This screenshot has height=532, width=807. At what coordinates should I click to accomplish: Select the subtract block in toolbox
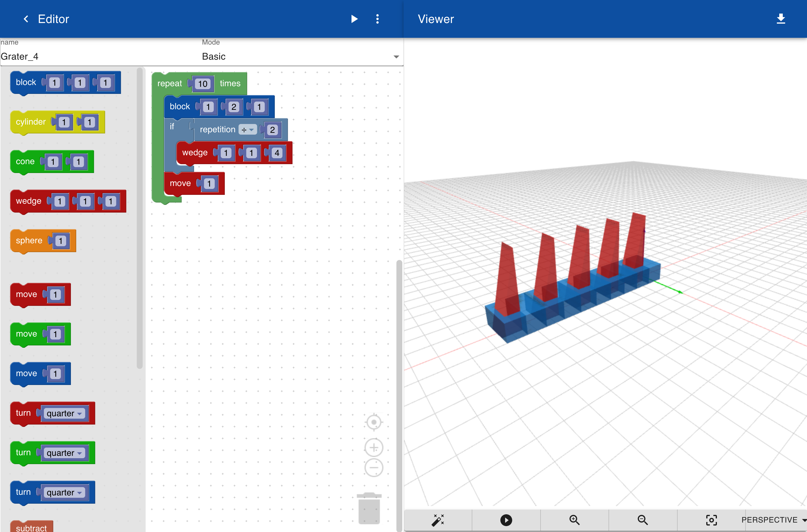(31, 527)
